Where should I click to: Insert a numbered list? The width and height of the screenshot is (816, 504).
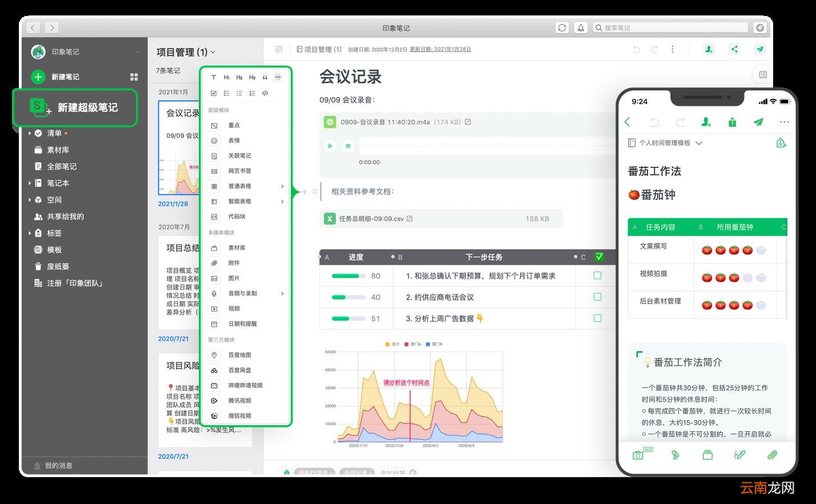[x=252, y=93]
